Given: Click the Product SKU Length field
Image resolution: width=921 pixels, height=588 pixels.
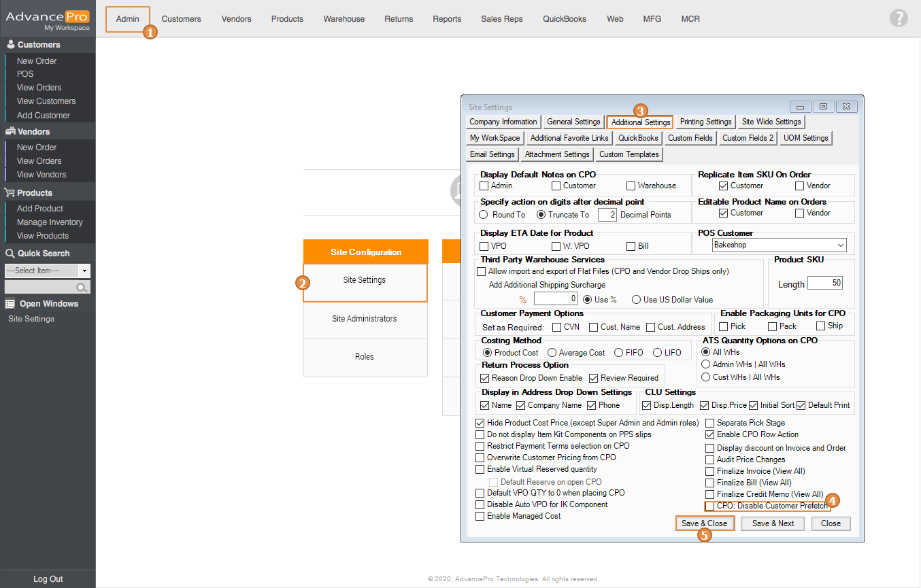Looking at the screenshot, I should [x=824, y=283].
